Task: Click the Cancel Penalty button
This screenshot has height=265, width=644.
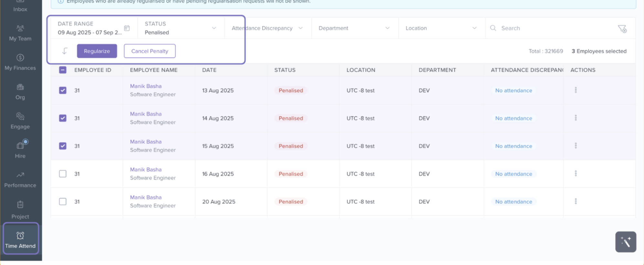Action: (150, 51)
